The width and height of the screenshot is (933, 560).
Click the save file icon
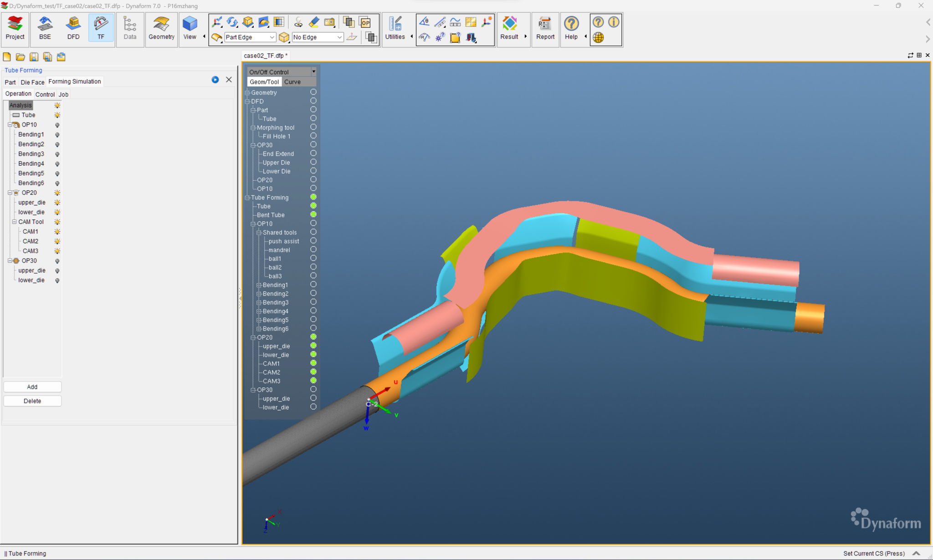pyautogui.click(x=34, y=57)
